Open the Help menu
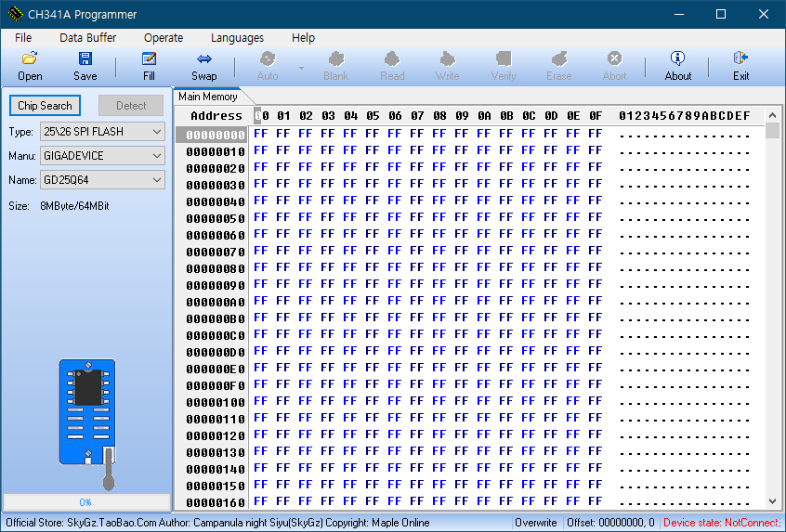Viewport: 786px width, 532px height. point(303,37)
